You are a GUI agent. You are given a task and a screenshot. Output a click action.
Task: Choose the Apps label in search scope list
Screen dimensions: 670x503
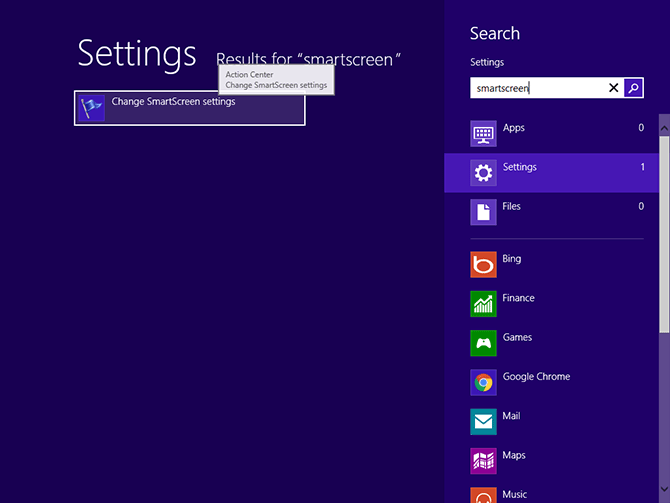click(514, 128)
